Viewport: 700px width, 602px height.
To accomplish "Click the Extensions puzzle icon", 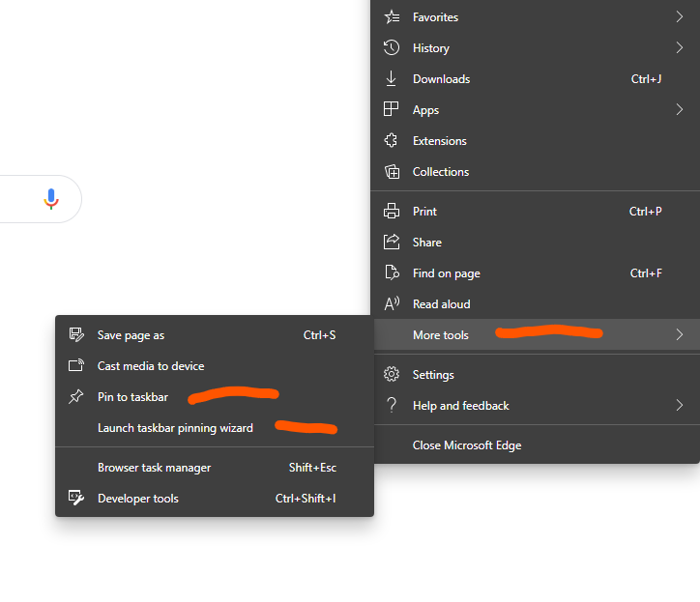I will [x=391, y=140].
